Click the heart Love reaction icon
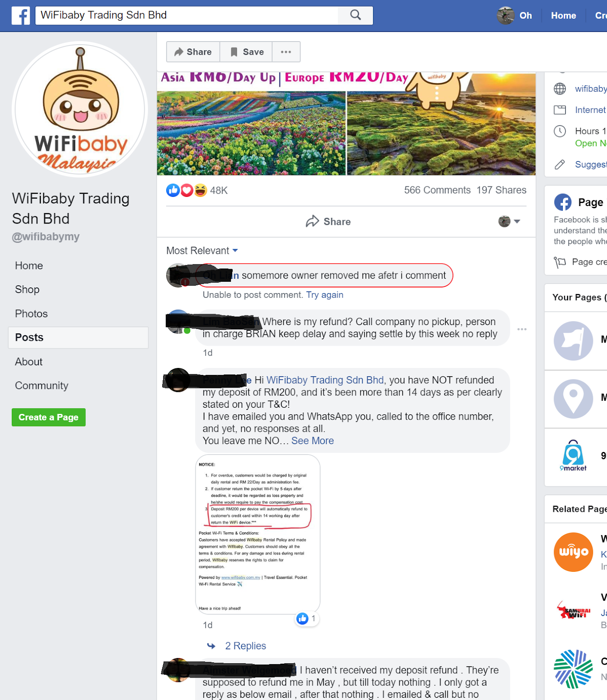The image size is (607, 700). coord(187,190)
